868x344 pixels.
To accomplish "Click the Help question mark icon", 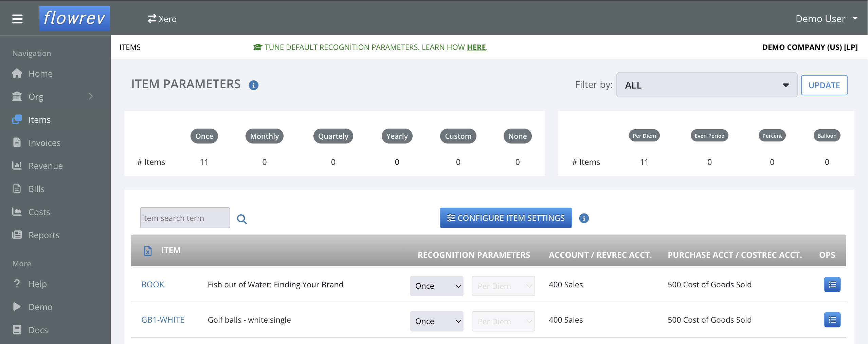I will coord(17,284).
